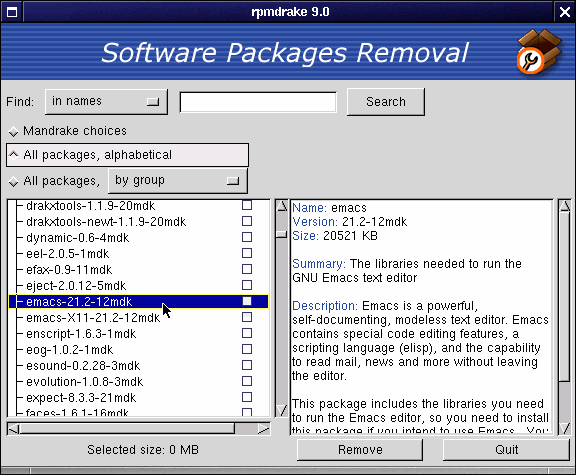The width and height of the screenshot is (576, 475).
Task: Click the 'Version:' label in details
Action: (315, 222)
